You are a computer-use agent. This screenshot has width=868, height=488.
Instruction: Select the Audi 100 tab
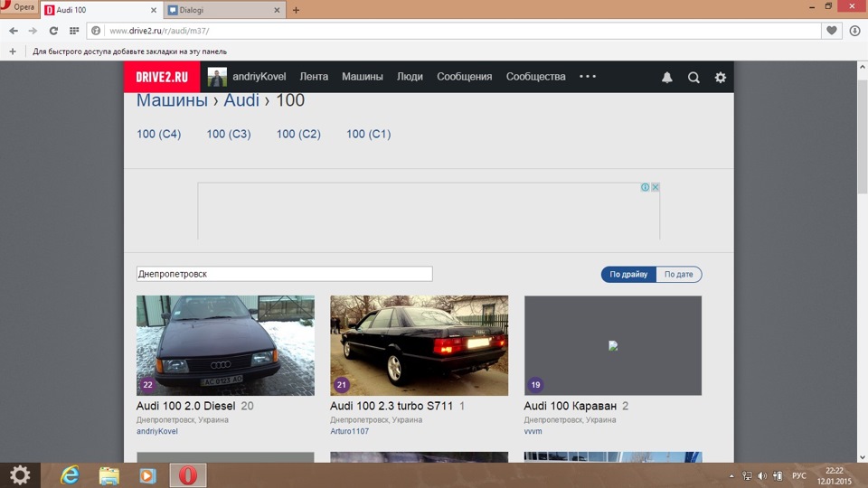pyautogui.click(x=100, y=10)
